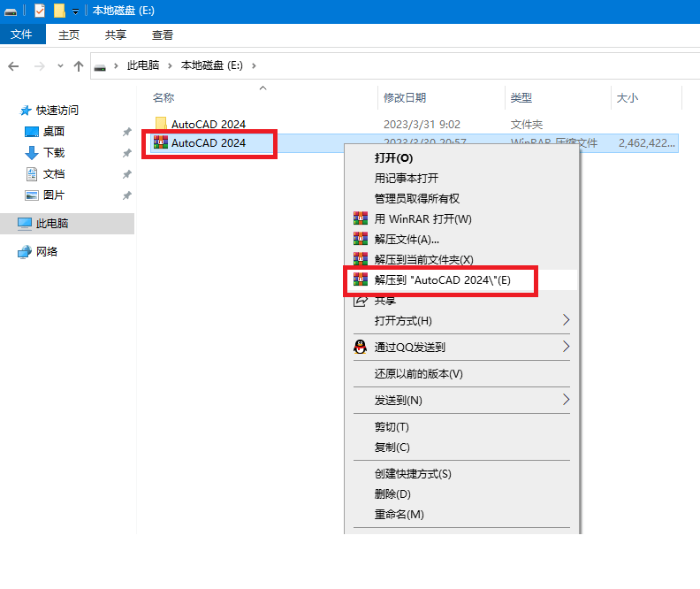Choose 剪切(T) in the context menu
700x589 pixels.
click(462, 427)
